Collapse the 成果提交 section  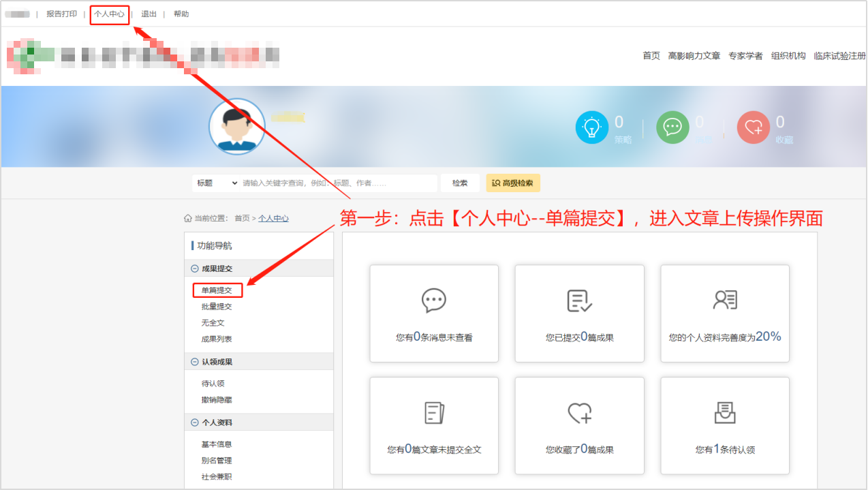click(x=196, y=269)
